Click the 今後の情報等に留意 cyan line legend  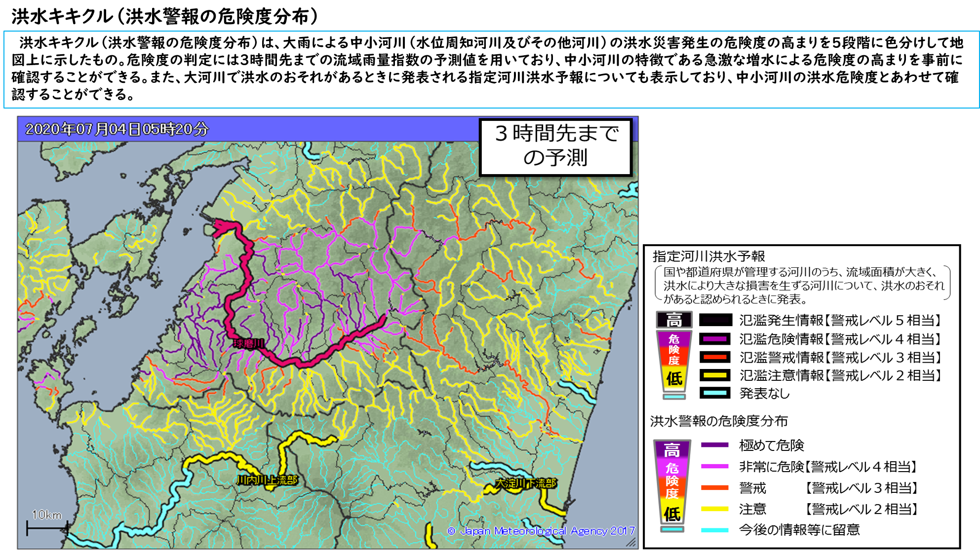714,530
